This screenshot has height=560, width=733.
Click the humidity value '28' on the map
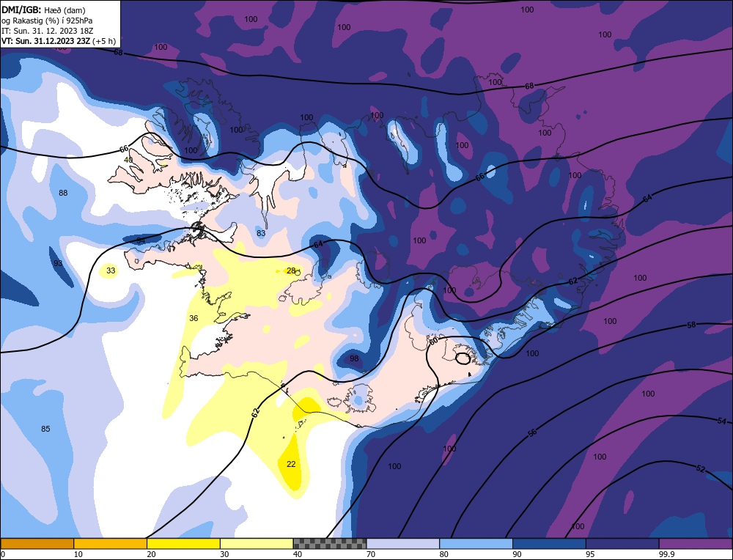(x=291, y=270)
